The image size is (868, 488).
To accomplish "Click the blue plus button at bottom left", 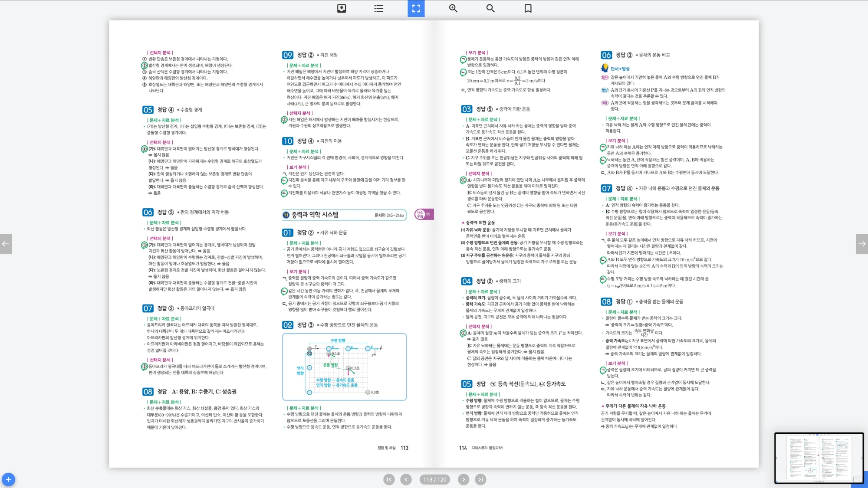I will pyautogui.click(x=8, y=479).
